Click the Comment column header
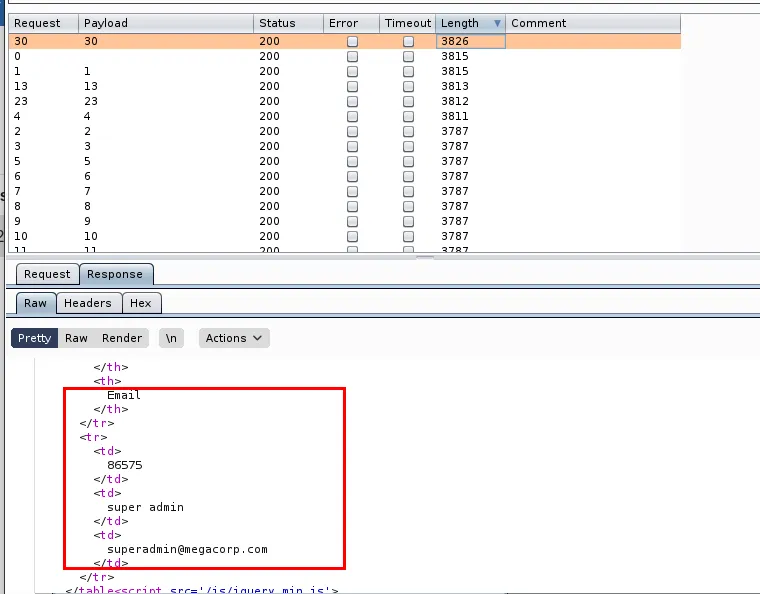The image size is (760, 594). (539, 23)
